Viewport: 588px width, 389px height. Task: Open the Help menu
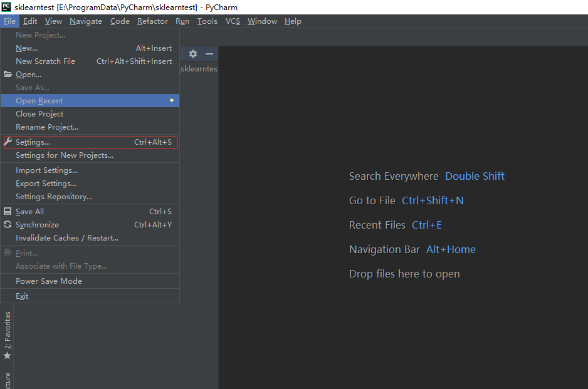[293, 21]
